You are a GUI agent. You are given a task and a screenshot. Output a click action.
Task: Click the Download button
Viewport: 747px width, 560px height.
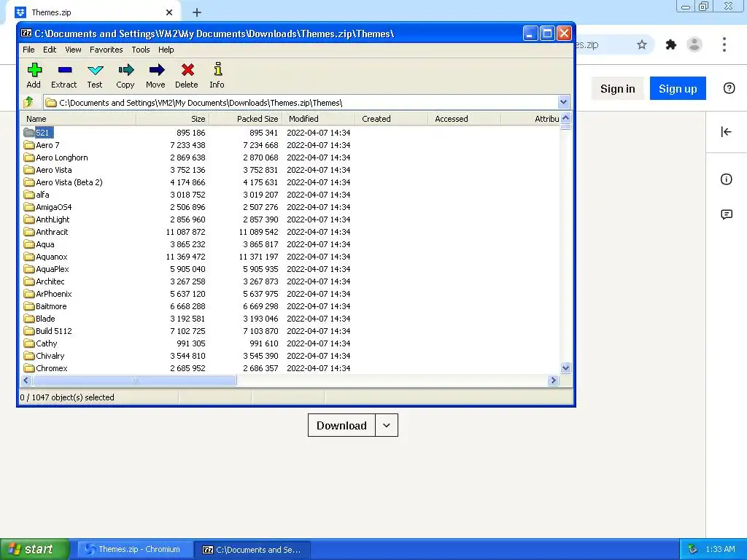coord(341,425)
